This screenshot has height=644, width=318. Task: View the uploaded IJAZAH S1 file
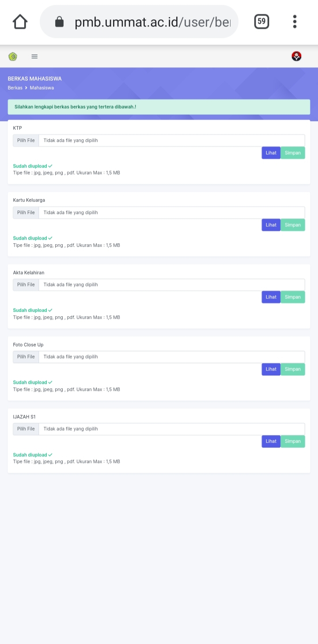click(271, 441)
